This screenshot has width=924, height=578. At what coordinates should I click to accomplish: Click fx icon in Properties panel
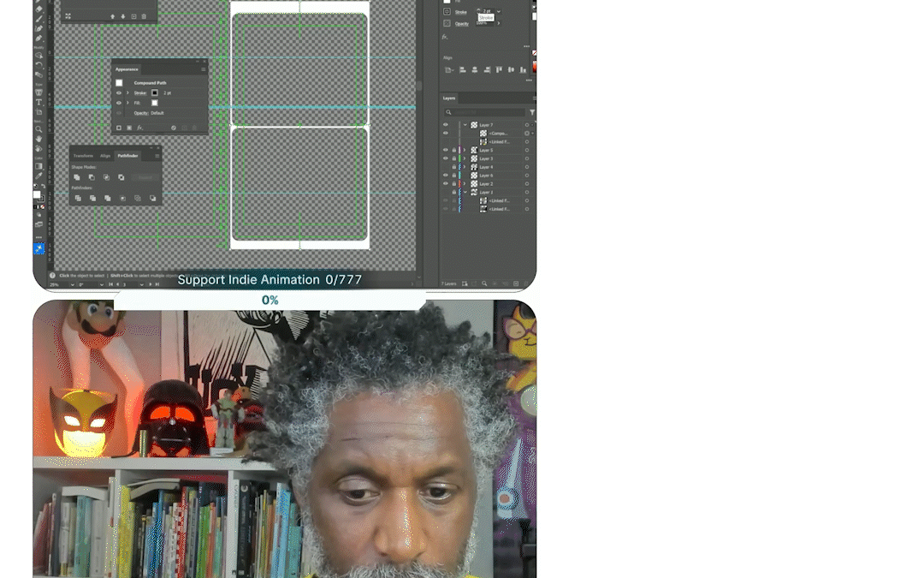pyautogui.click(x=445, y=37)
